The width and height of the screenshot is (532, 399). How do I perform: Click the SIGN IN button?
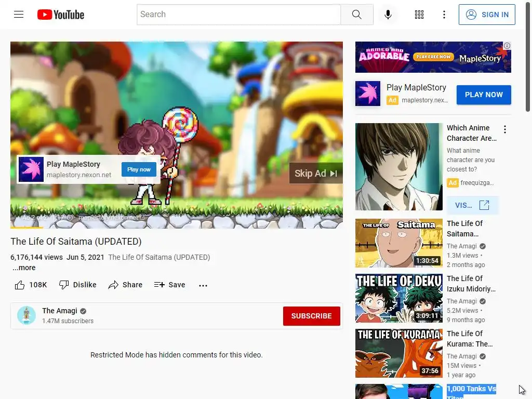tap(487, 14)
